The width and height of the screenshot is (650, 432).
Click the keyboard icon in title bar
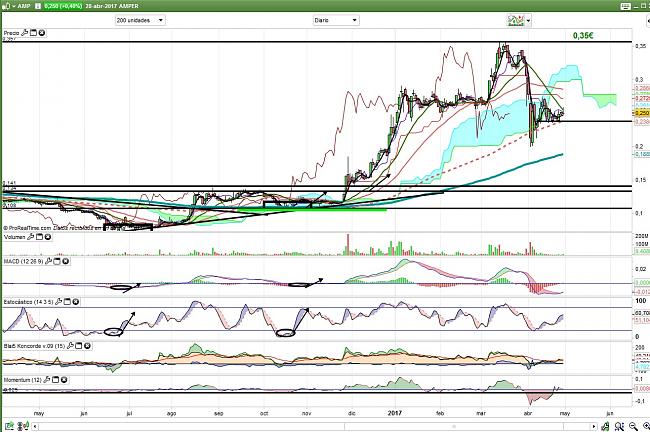[x=625, y=6]
